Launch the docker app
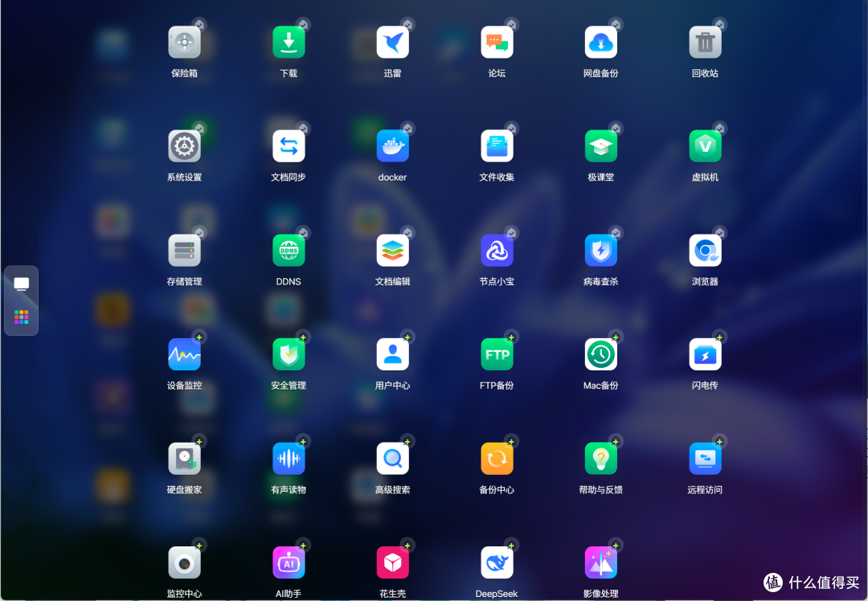The image size is (868, 601). (x=392, y=146)
